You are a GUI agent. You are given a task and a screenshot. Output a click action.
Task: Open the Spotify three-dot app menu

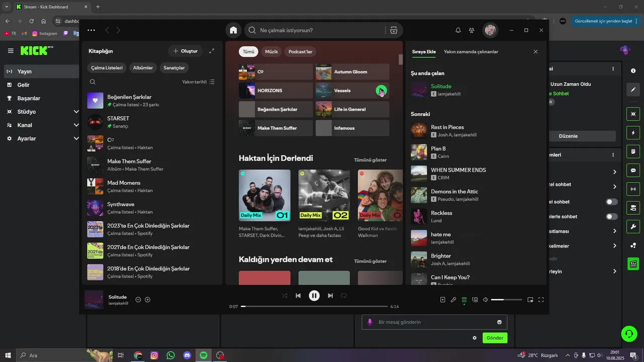91,30
